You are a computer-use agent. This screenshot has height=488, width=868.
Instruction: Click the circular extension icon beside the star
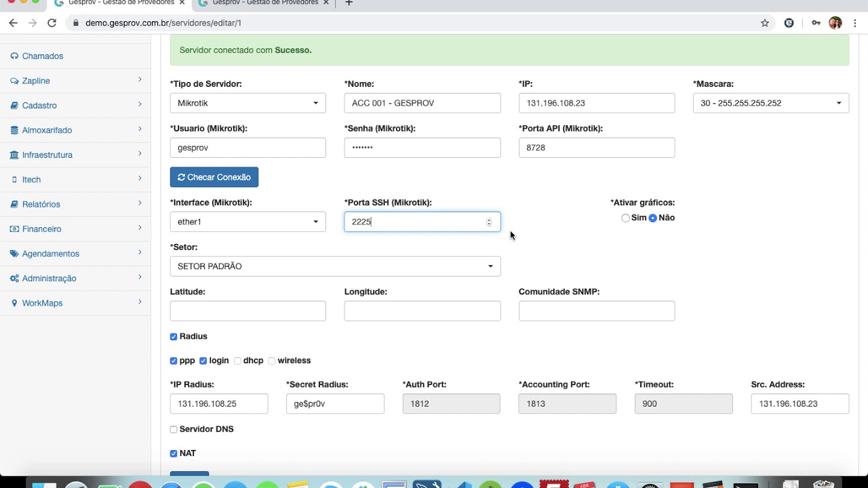[789, 23]
